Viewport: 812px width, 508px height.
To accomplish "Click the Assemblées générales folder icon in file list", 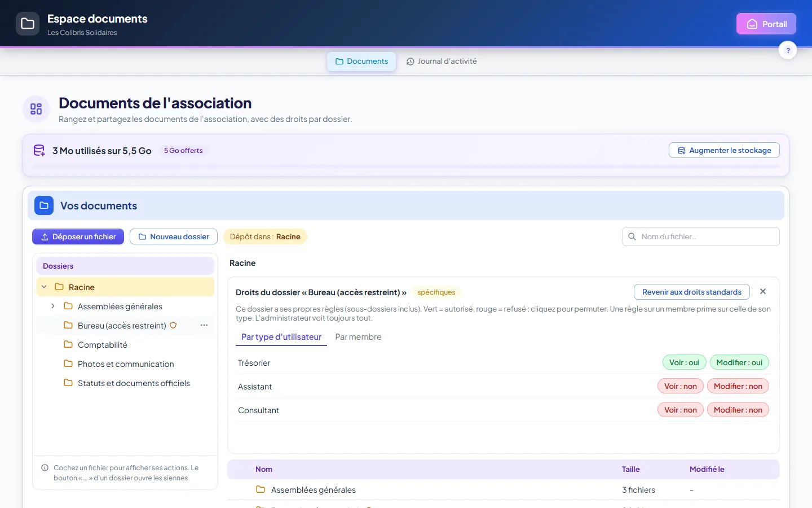I will tap(261, 489).
